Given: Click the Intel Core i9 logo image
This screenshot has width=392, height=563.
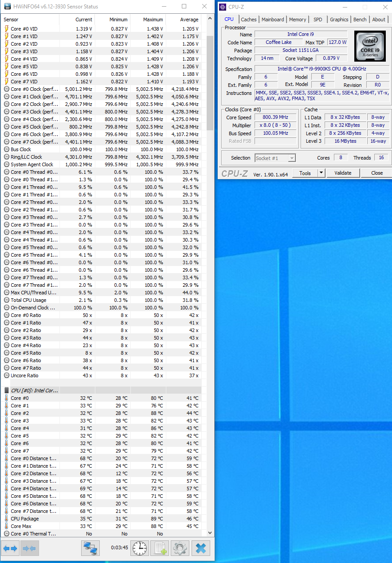Looking at the screenshot, I should [370, 46].
